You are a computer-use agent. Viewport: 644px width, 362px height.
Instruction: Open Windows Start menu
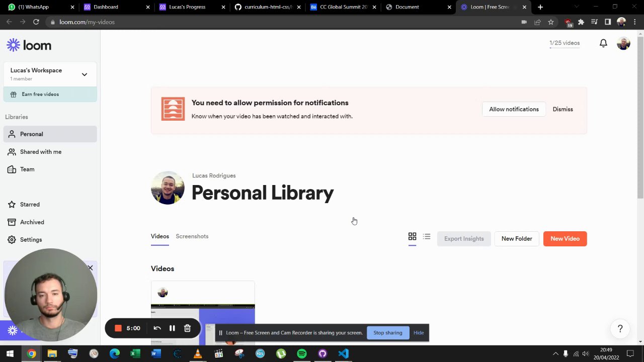click(10, 353)
